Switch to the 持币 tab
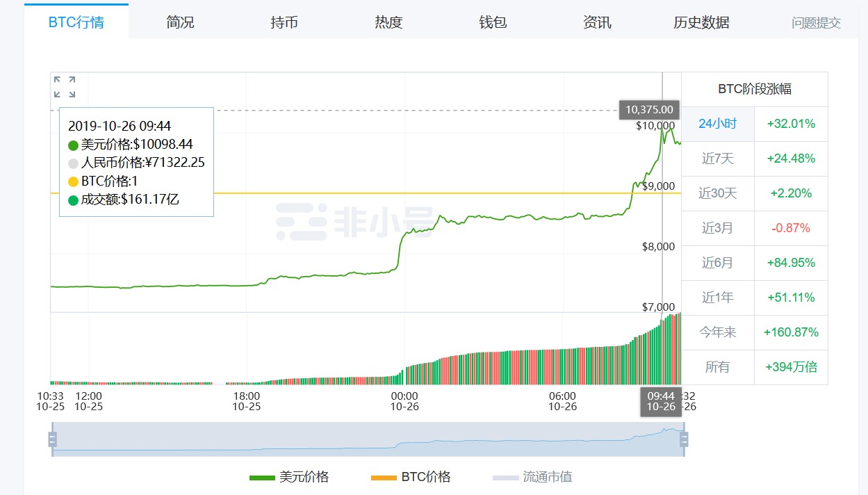Screen dimensions: 868x495 point(283,22)
